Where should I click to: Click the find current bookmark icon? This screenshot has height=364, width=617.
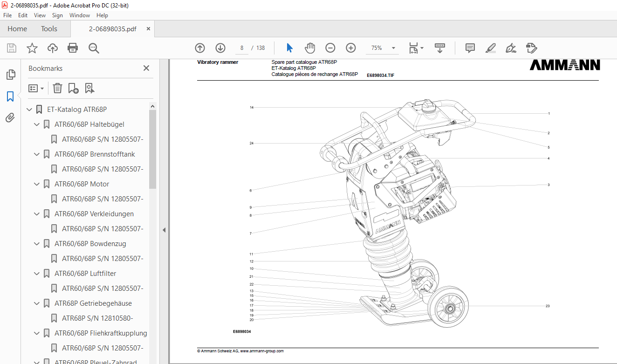(x=90, y=88)
